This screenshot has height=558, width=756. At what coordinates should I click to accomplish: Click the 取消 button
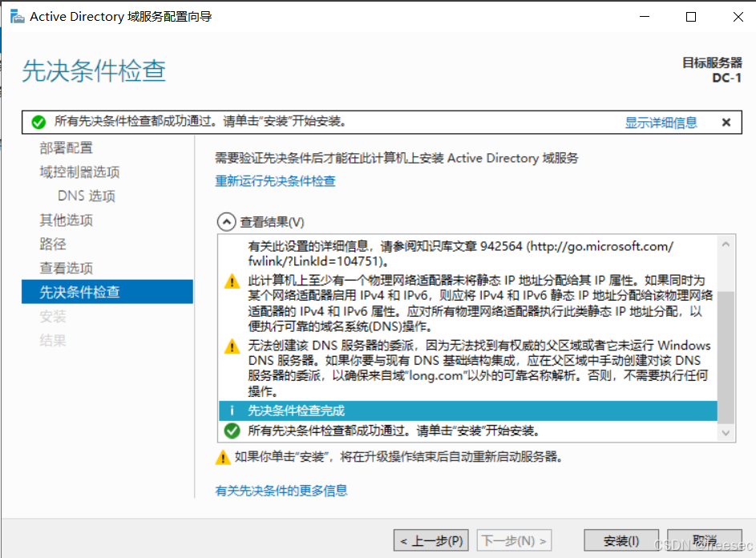(x=705, y=540)
